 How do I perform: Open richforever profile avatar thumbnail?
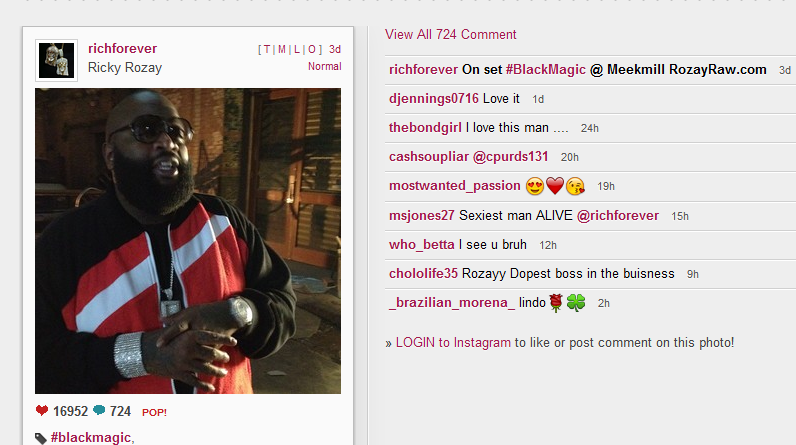click(x=56, y=60)
